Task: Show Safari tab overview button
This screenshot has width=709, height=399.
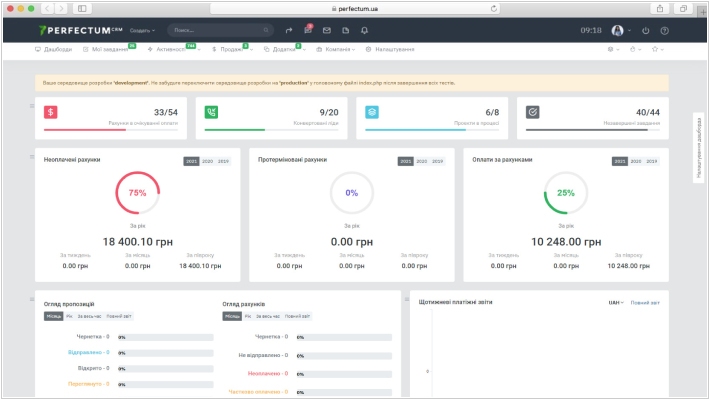Action: [x=683, y=9]
